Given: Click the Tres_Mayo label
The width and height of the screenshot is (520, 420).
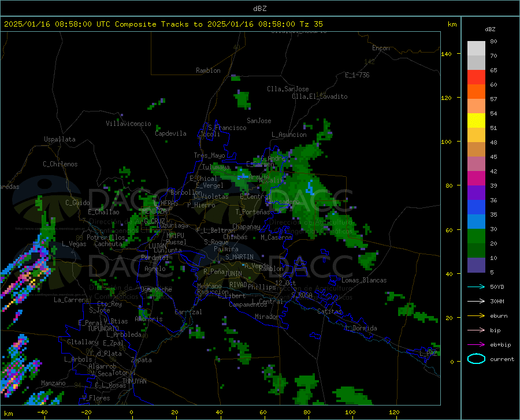Looking at the screenshot, I should [209, 155].
